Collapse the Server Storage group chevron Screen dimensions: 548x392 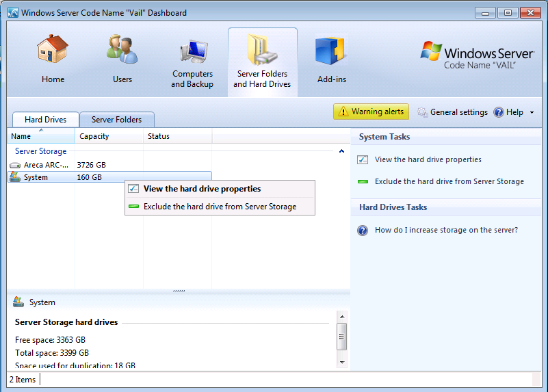(341, 151)
